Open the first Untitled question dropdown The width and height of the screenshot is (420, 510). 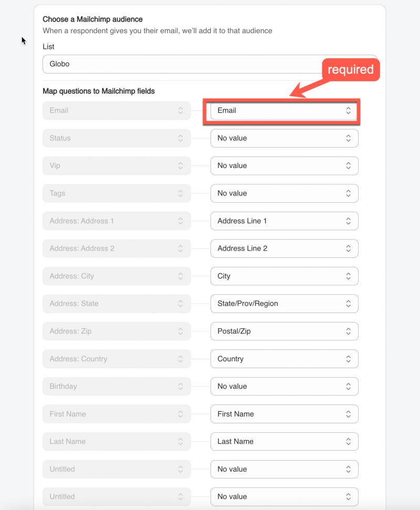[x=283, y=469]
